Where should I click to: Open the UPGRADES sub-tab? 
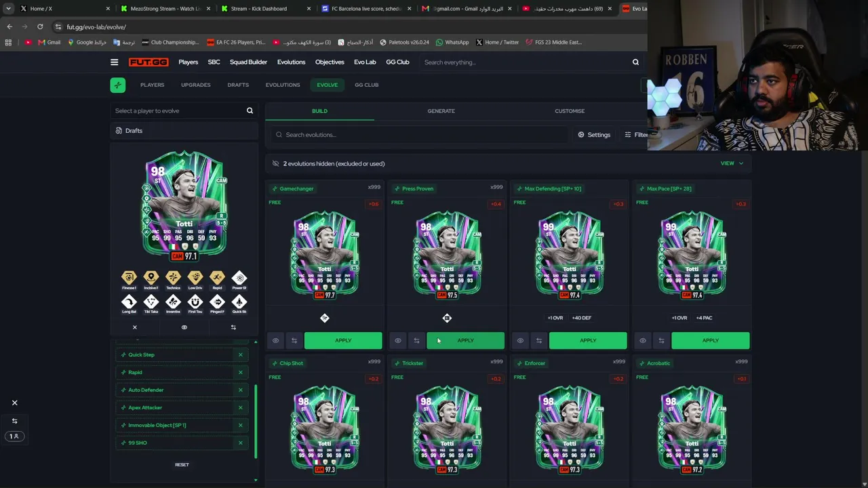(x=195, y=85)
